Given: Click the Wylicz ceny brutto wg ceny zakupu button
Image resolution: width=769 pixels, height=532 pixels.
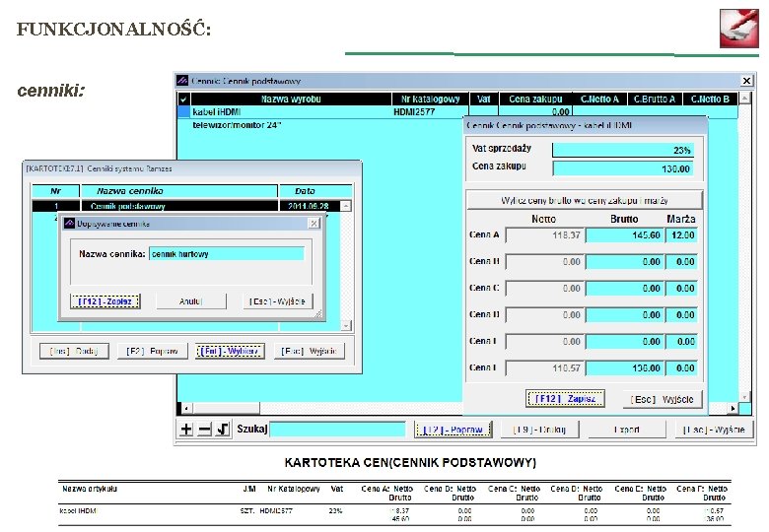Looking at the screenshot, I should [x=584, y=200].
